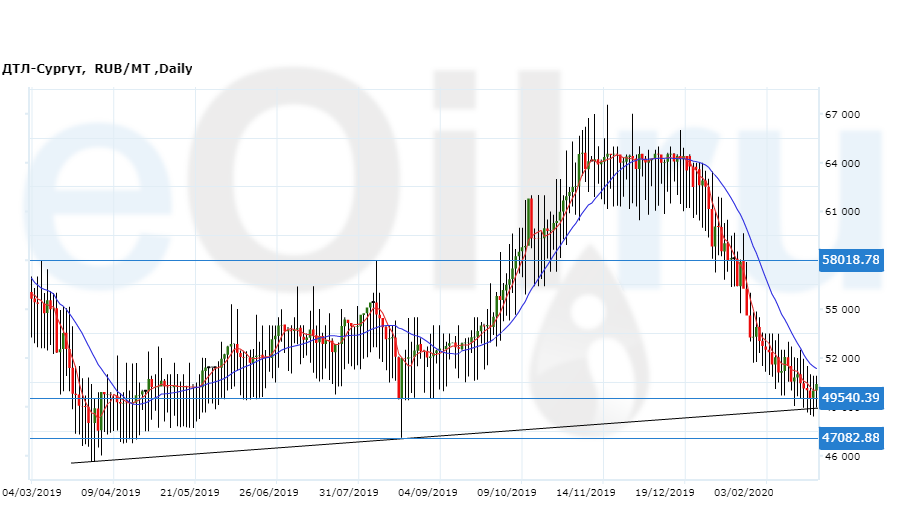Image resolution: width=909 pixels, height=509 pixels.
Task: Select the 31/07/2019 date label
Action: pos(349,492)
